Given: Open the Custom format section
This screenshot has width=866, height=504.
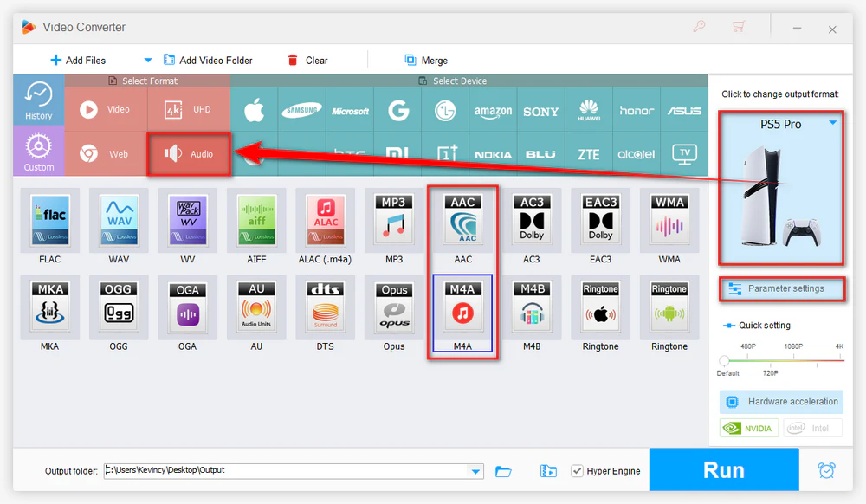Looking at the screenshot, I should click(x=39, y=151).
